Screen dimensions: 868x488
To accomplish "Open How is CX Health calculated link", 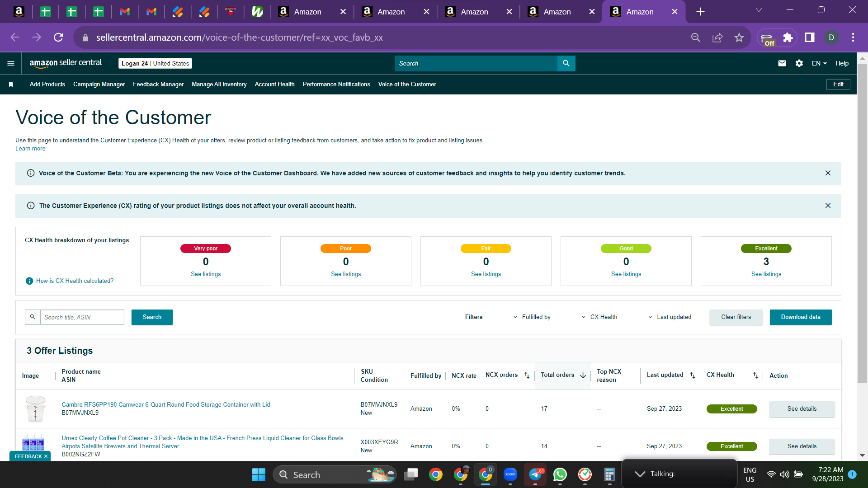I will [x=75, y=281].
